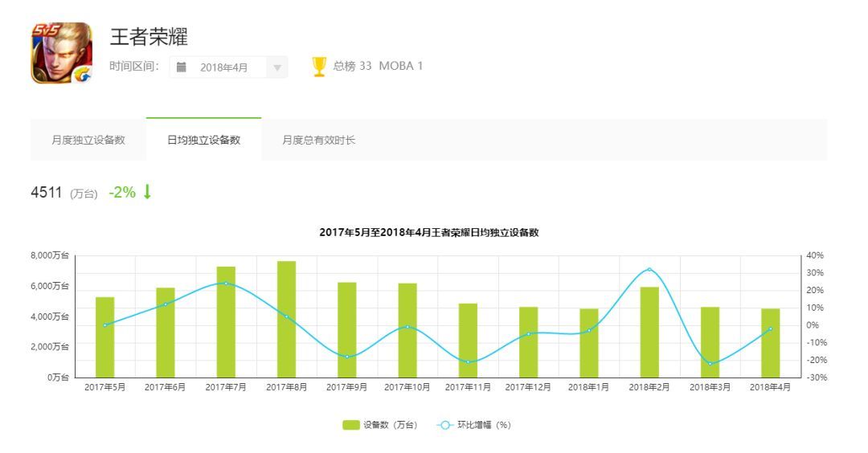This screenshot has height=453, width=868.
Task: Click the line data point at 2017年7月
Action: tap(226, 284)
